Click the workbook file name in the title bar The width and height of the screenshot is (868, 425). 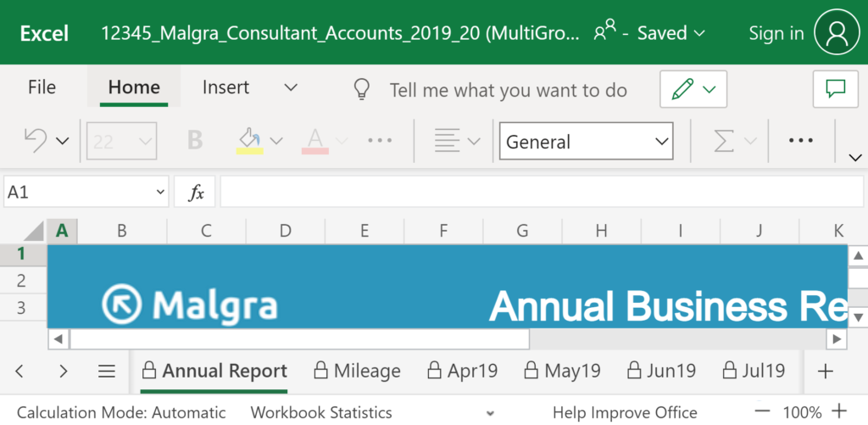click(x=340, y=33)
